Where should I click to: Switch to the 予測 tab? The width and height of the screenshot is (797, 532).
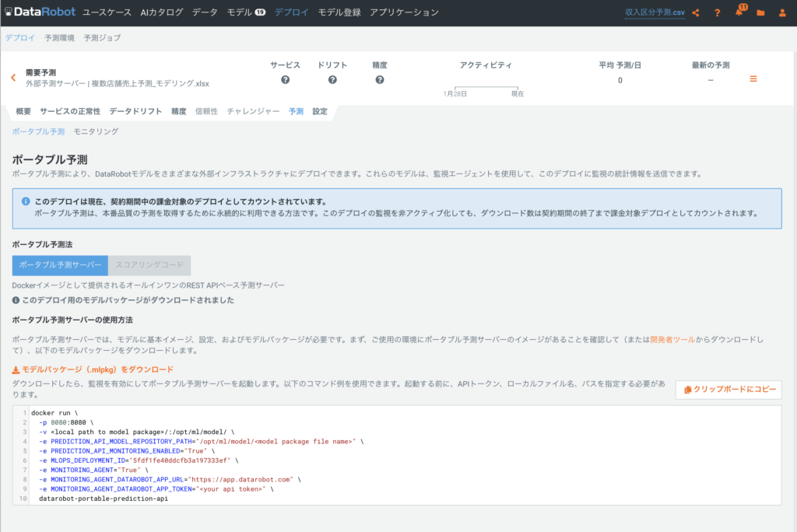(x=296, y=111)
